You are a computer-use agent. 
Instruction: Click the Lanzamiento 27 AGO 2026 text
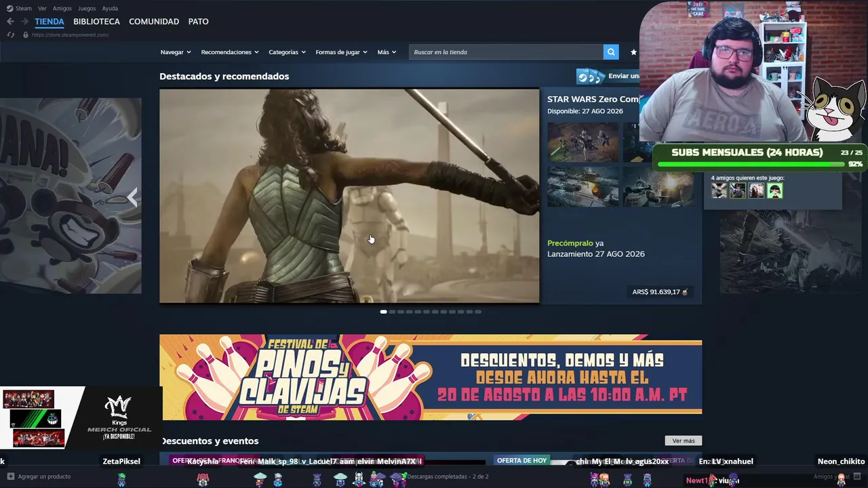(x=596, y=254)
